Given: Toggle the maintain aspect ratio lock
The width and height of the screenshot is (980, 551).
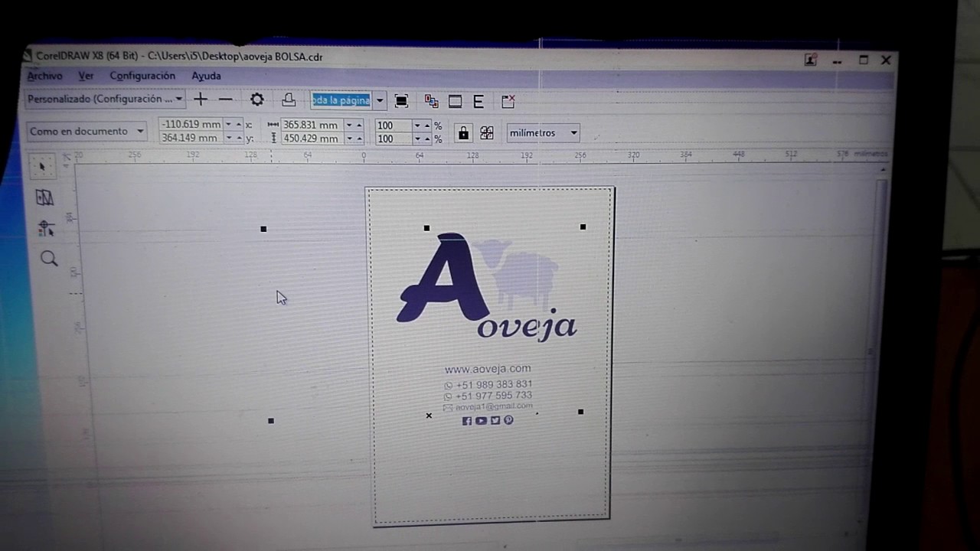Looking at the screenshot, I should pos(463,133).
